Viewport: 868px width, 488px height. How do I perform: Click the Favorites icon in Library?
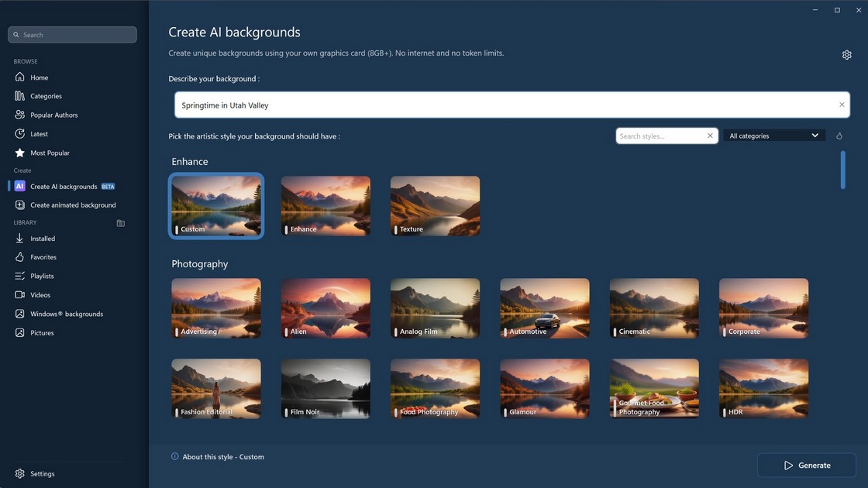[20, 256]
